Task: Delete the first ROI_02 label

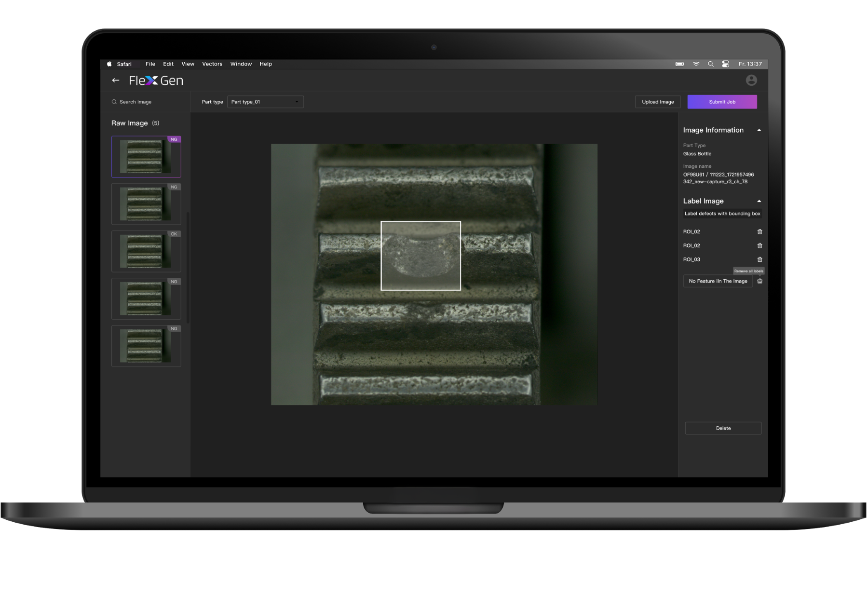Action: pyautogui.click(x=759, y=232)
